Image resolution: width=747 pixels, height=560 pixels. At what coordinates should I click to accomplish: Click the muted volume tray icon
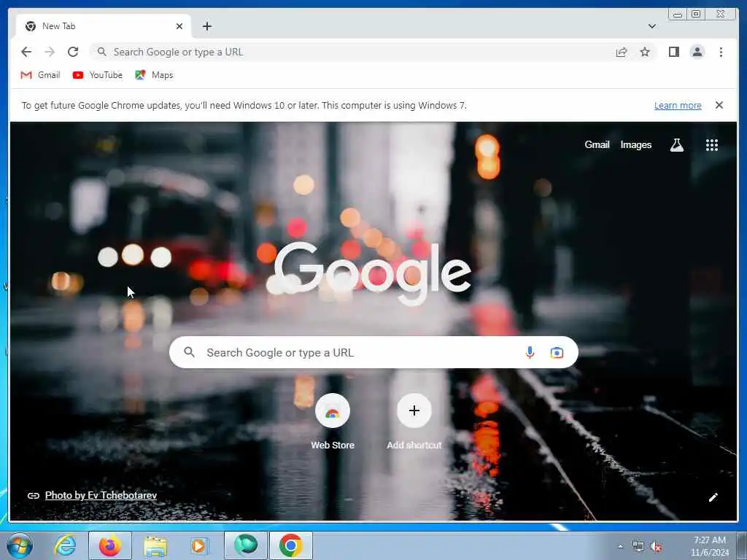656,547
